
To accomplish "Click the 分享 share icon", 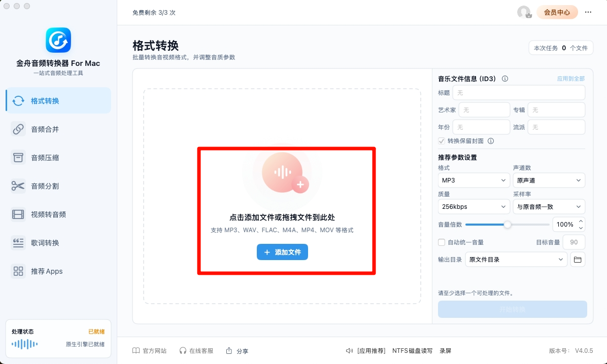I will (x=229, y=350).
